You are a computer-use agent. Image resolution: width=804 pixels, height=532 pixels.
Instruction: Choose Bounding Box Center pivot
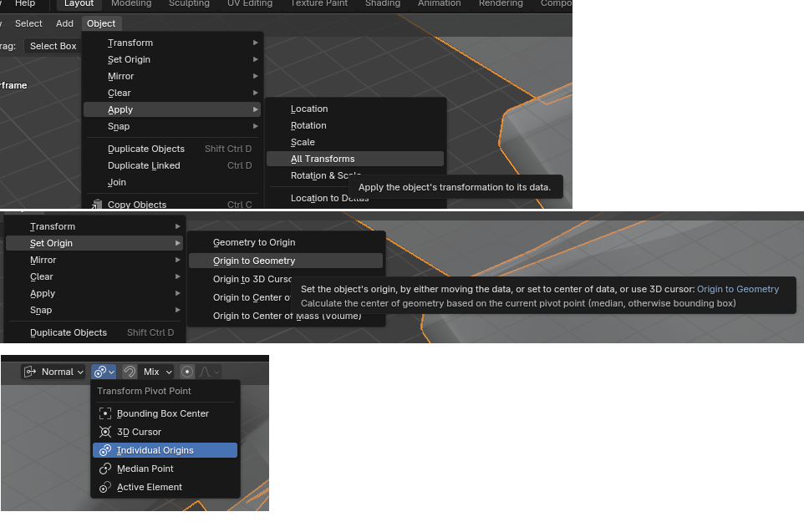click(x=165, y=413)
